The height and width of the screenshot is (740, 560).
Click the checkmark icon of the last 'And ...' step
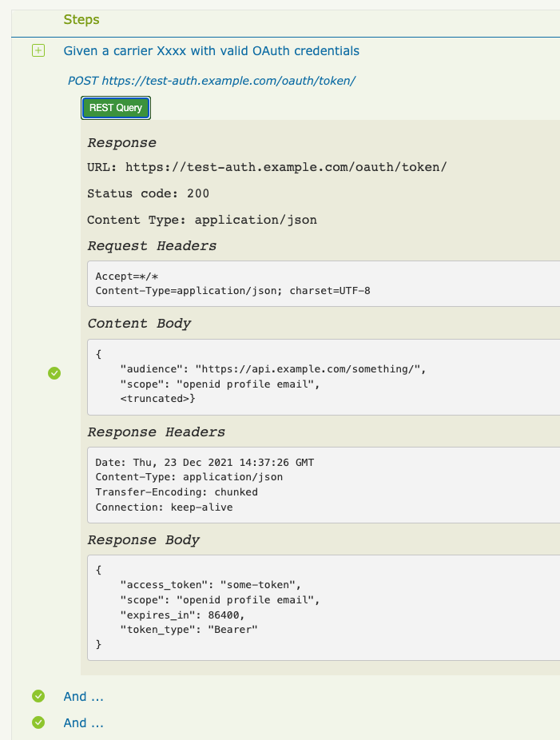tap(38, 722)
